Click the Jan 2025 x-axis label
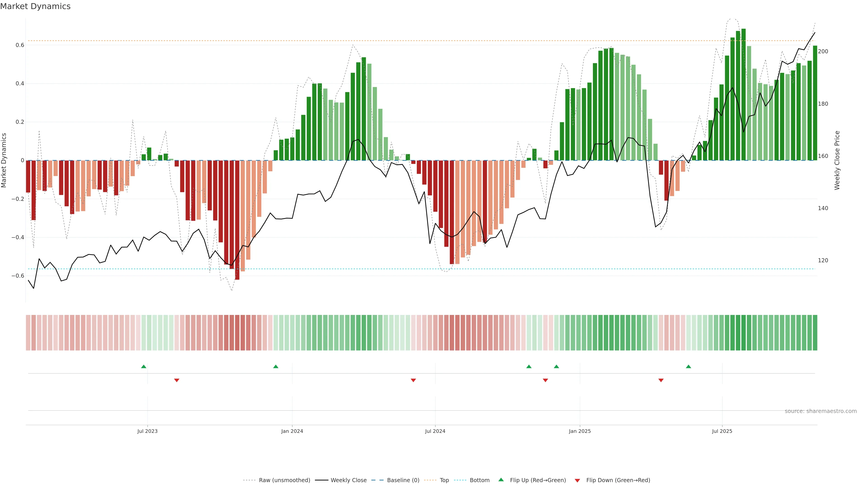868x488 pixels. pos(580,431)
